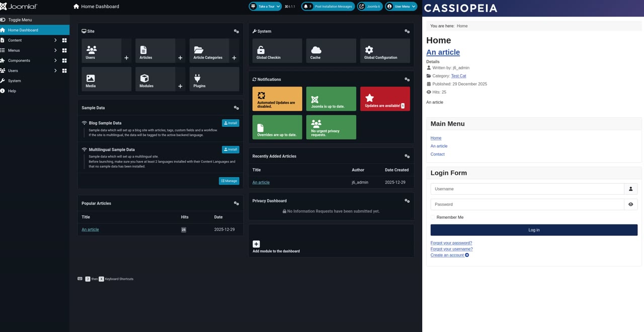Open Privacy Dashboard module settings gear
644x332 pixels.
(x=407, y=201)
